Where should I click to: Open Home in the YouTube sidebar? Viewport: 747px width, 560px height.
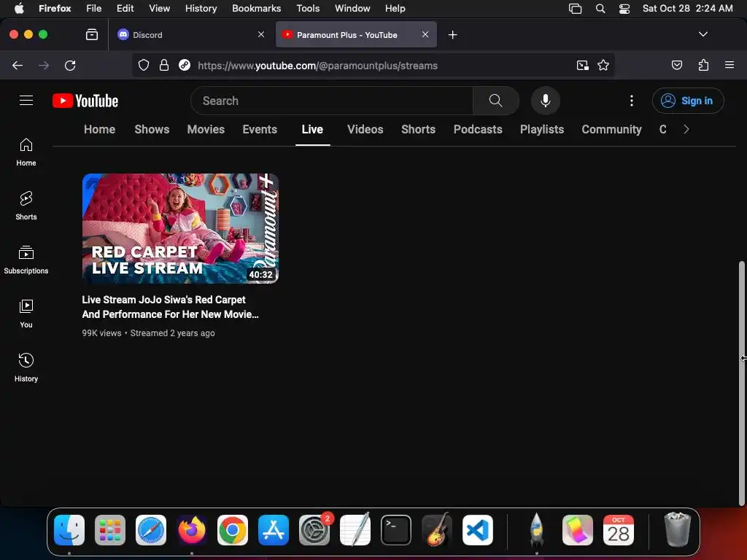click(x=26, y=152)
